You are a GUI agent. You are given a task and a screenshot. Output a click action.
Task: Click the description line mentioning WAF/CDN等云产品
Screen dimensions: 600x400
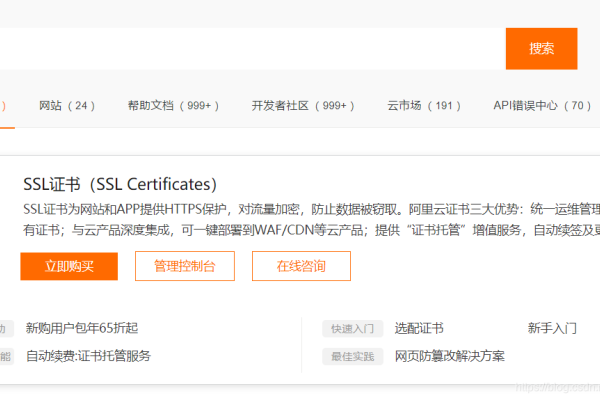(x=311, y=230)
